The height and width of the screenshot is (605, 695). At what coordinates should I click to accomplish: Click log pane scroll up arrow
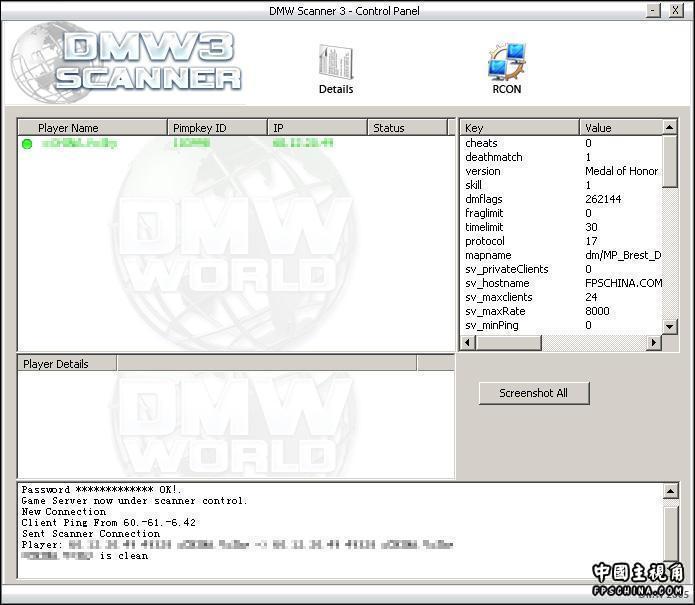tap(671, 491)
